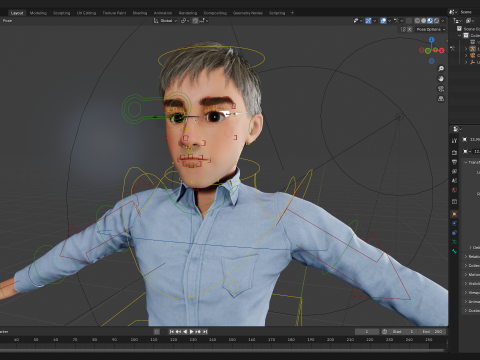Play the animation forward
The image size is (480, 360).
point(192,332)
